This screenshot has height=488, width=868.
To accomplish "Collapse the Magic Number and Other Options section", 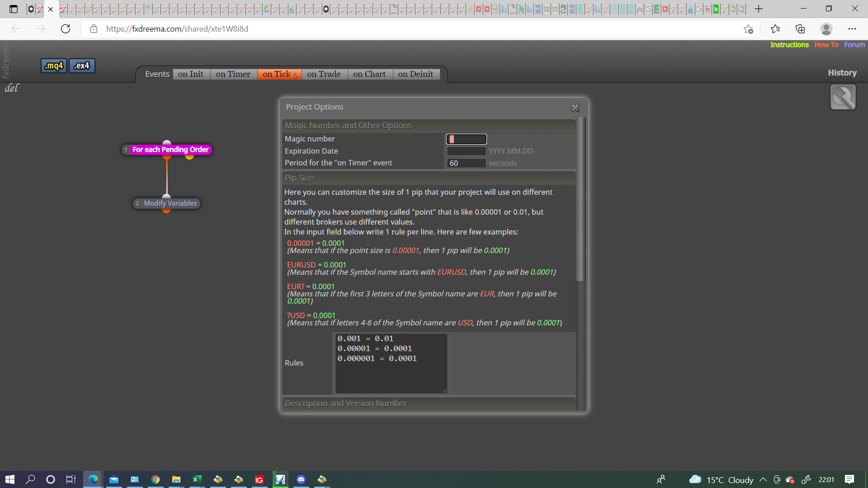I will pyautogui.click(x=429, y=126).
